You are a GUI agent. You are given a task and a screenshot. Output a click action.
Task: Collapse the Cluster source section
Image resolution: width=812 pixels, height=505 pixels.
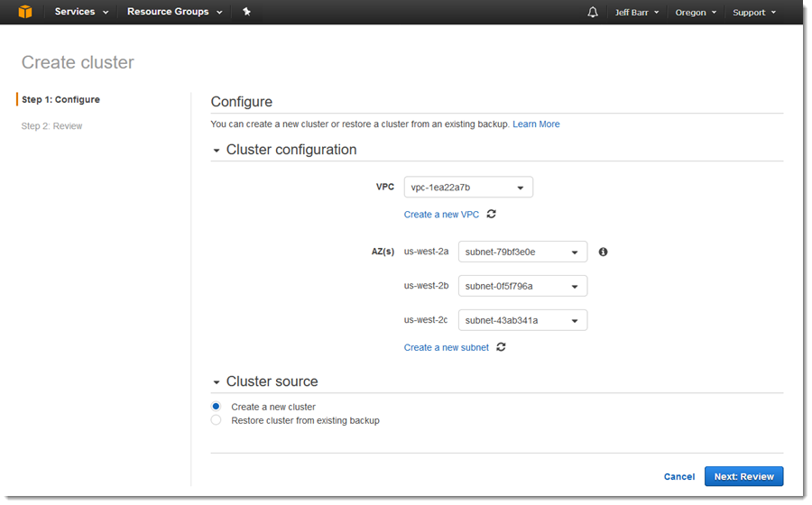coord(217,382)
